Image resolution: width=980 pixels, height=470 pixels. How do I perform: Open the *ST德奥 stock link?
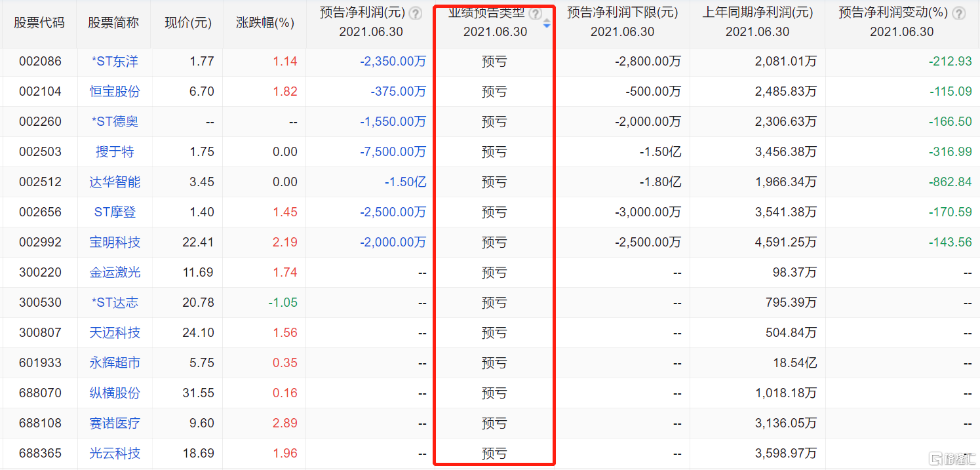click(x=115, y=122)
